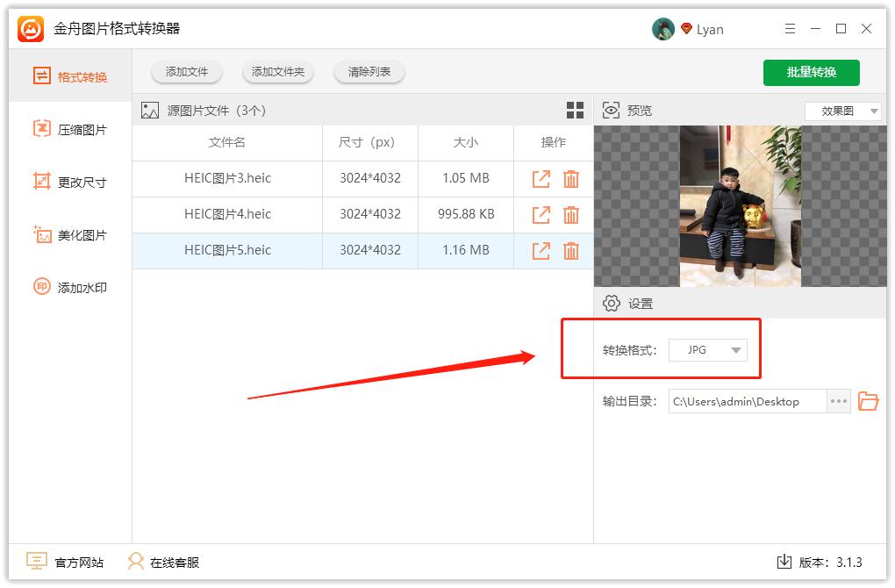Image resolution: width=895 pixels, height=588 pixels.
Task: Browse output directory with the ... button
Action: point(838,401)
